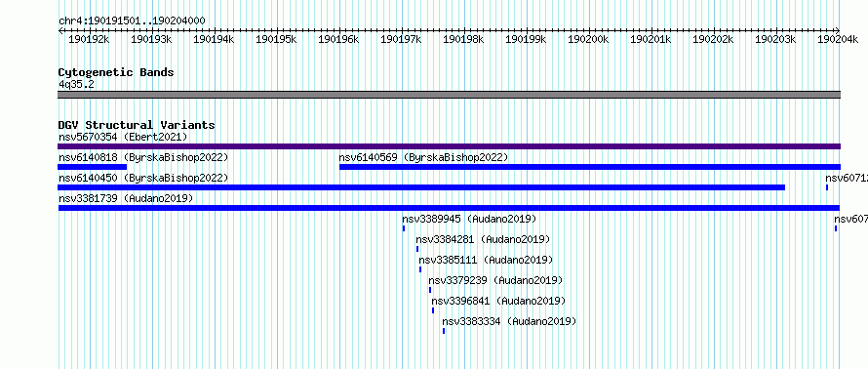Click the Cytogenetic Bands track heading

(116, 72)
